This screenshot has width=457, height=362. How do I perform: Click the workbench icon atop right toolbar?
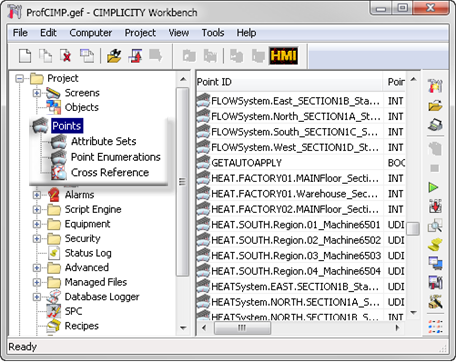[x=435, y=86]
